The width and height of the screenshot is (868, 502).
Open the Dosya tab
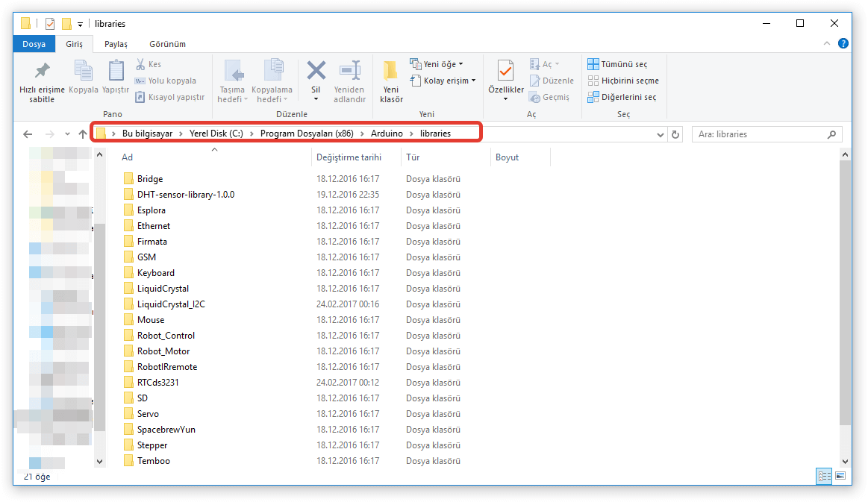[x=34, y=44]
